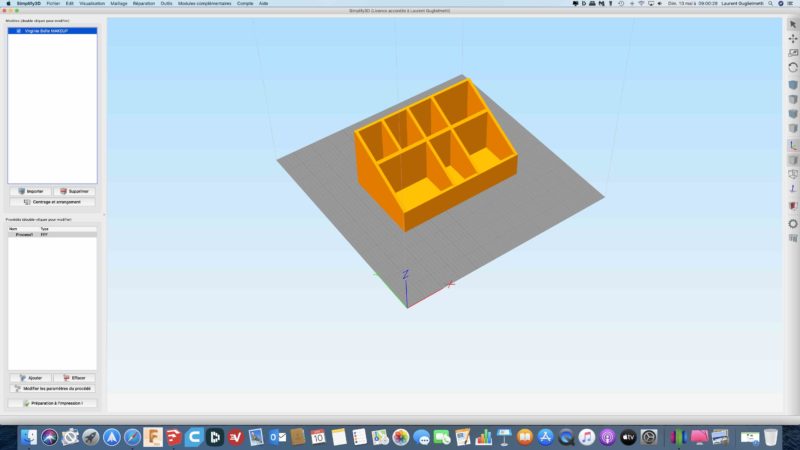Click the Importer model button
The height and width of the screenshot is (450, 800).
pyautogui.click(x=30, y=190)
